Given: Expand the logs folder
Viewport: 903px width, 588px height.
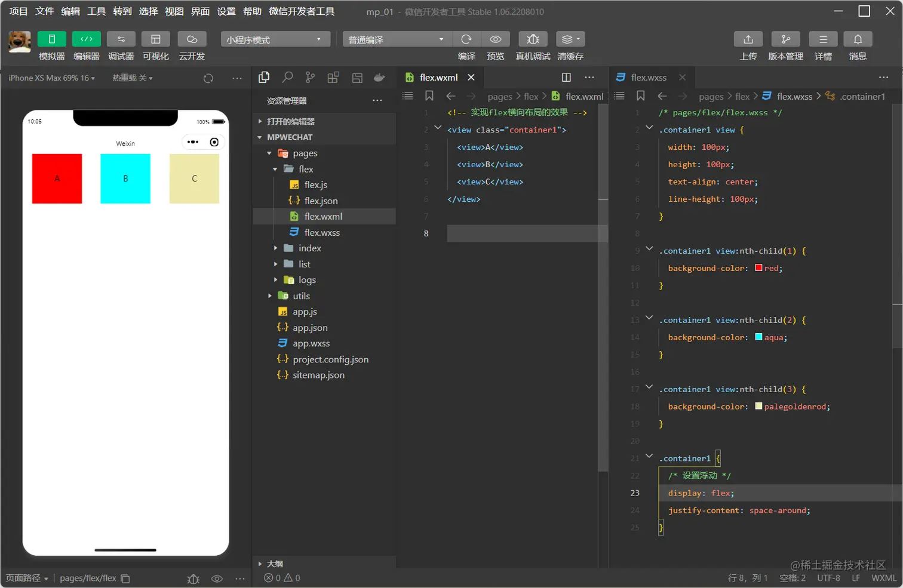Looking at the screenshot, I should (x=324, y=280).
